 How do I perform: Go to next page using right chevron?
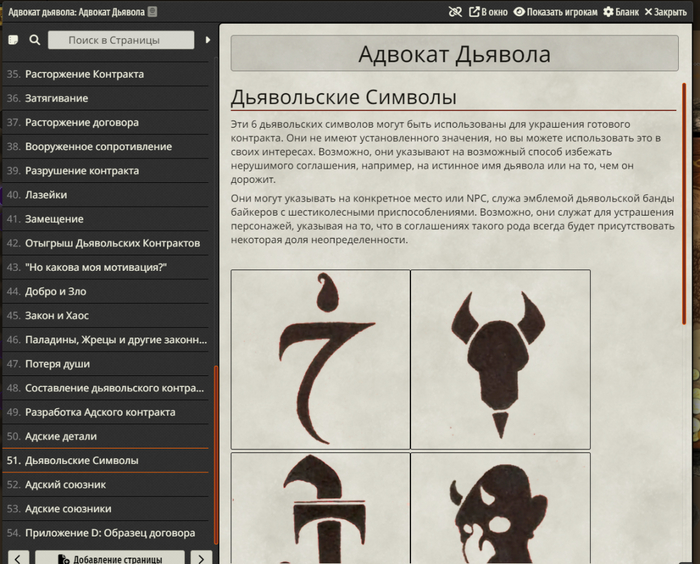[200, 558]
